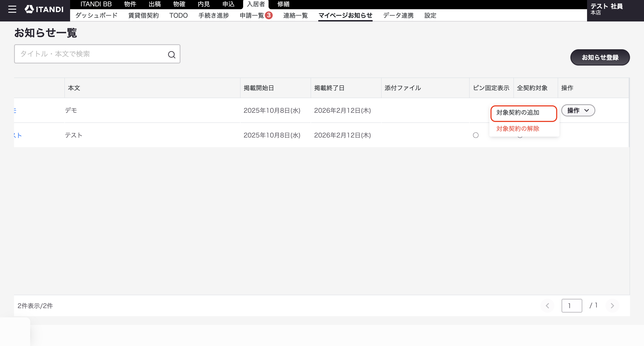This screenshot has width=644, height=346.
Task: Open the テスト row title link
Action: pos(18,136)
